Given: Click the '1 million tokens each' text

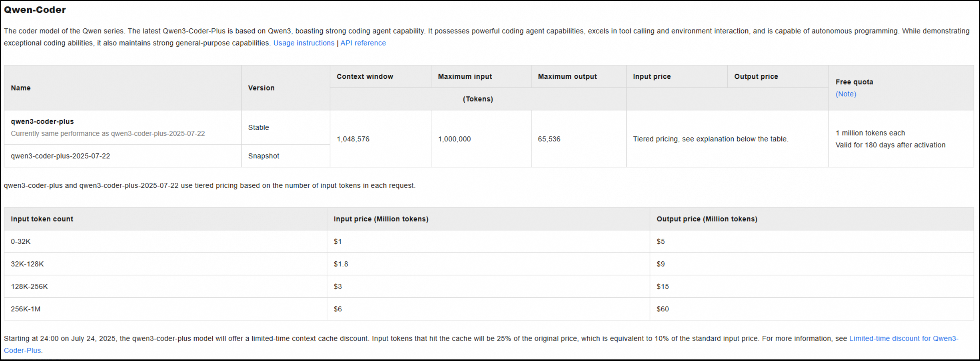Looking at the screenshot, I should [x=870, y=133].
